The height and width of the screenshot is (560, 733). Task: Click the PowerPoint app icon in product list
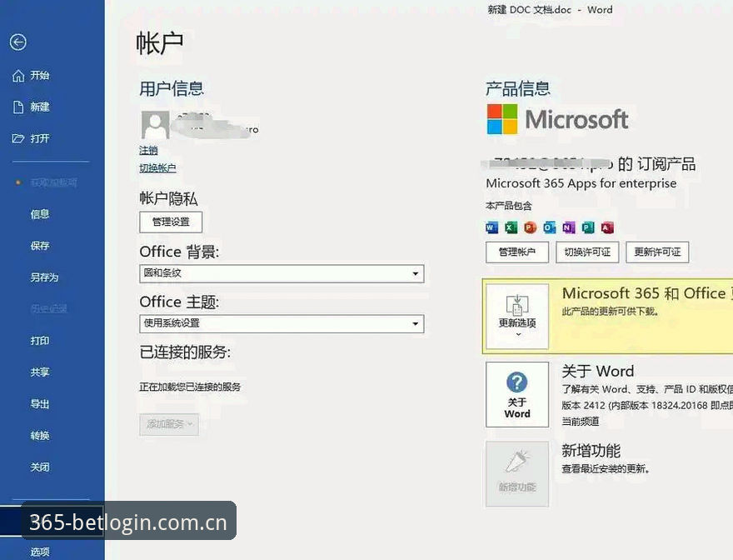click(x=530, y=227)
